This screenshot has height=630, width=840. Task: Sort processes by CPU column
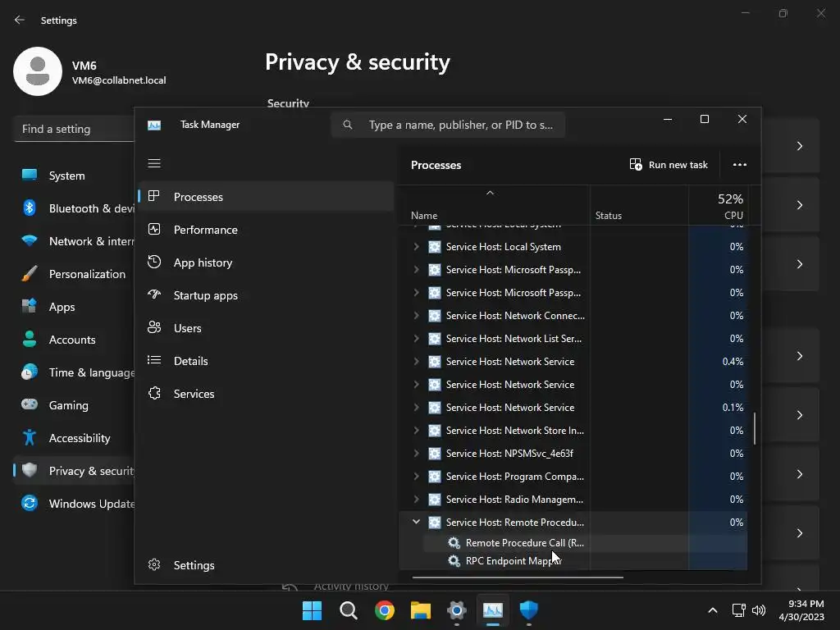click(718, 204)
